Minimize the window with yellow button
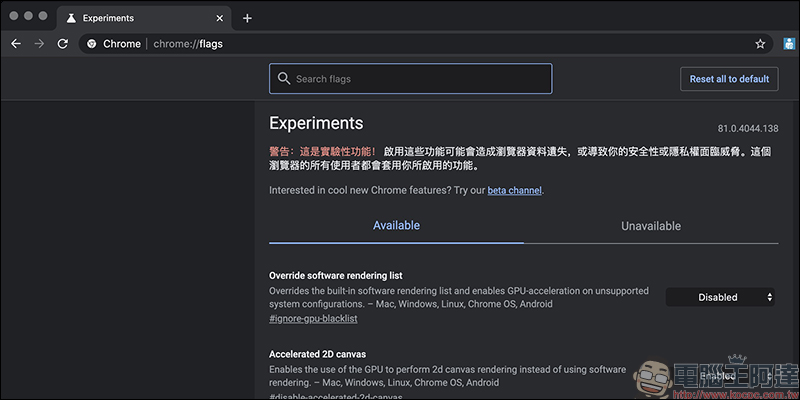 click(27, 17)
